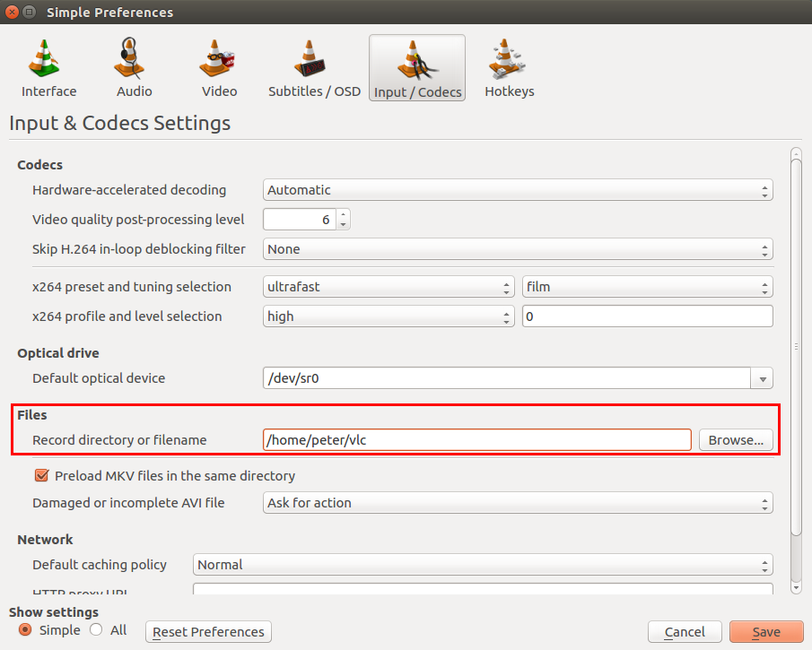This screenshot has width=812, height=650.
Task: Focus the Record directory or filename field
Action: 477,440
